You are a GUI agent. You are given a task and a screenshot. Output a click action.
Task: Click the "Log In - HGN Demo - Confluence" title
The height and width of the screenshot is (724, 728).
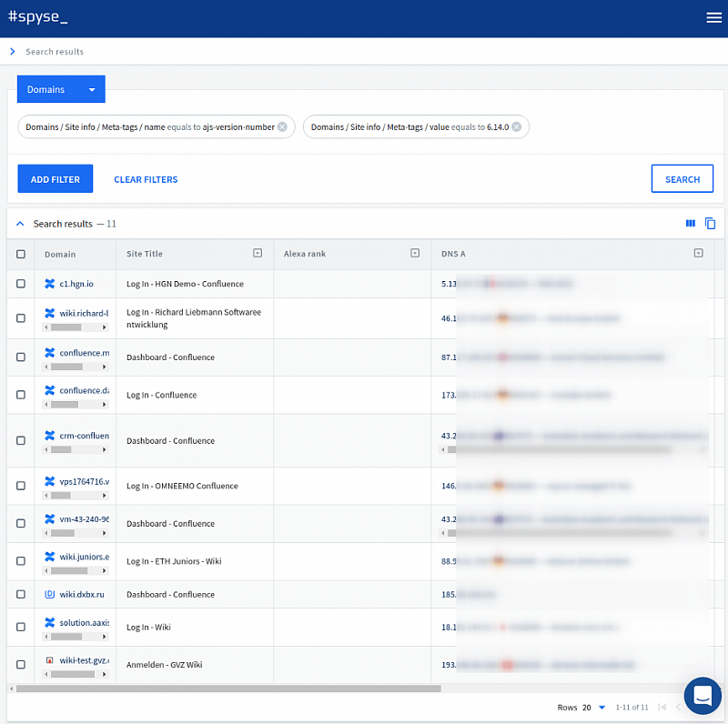click(x=185, y=284)
